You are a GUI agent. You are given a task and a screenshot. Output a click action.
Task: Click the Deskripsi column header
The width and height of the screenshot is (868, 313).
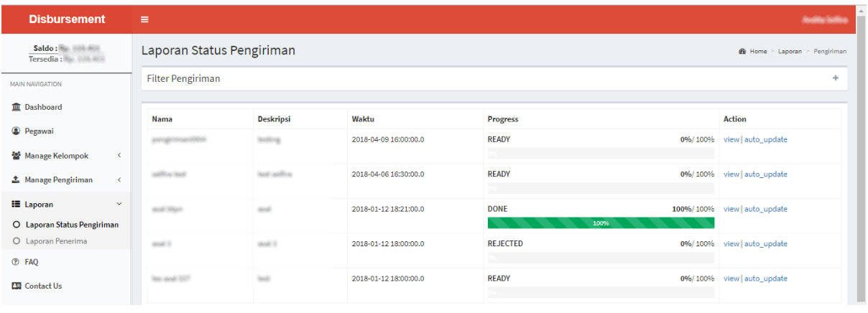274,119
